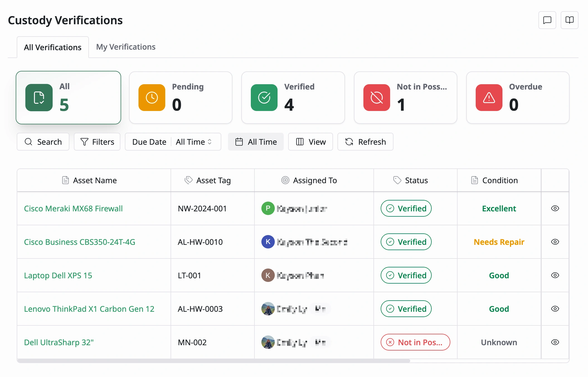588x377 pixels.
Task: Open Lenovo ThinkPad X1 Carbon Gen 12 link
Action: pyautogui.click(x=89, y=309)
